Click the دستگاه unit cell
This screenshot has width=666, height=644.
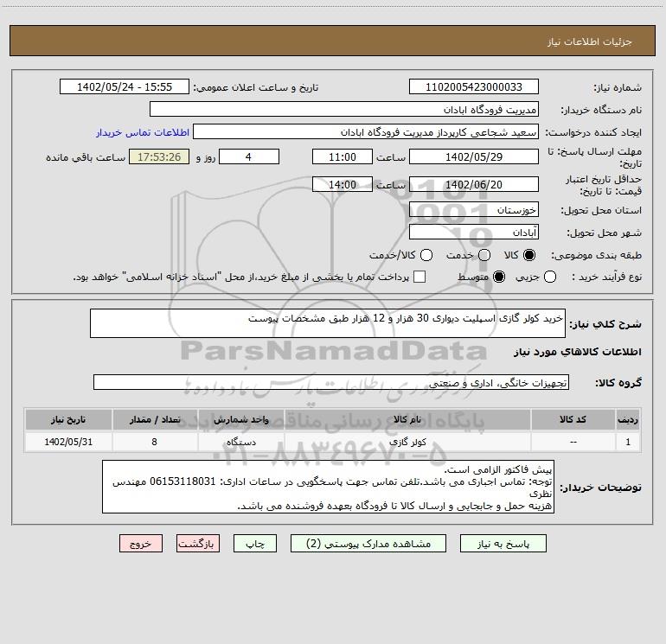tap(240, 442)
